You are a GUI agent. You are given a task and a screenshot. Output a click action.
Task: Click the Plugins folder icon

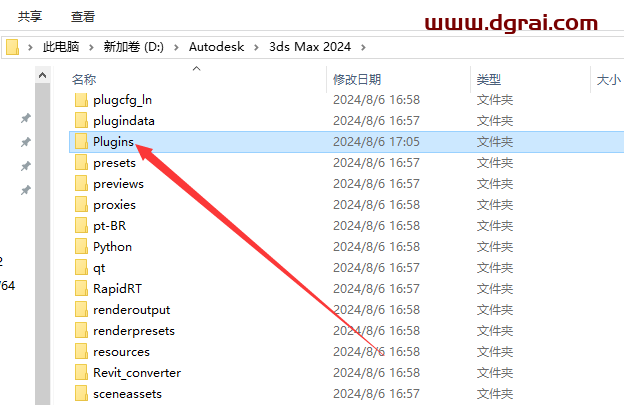[81, 142]
